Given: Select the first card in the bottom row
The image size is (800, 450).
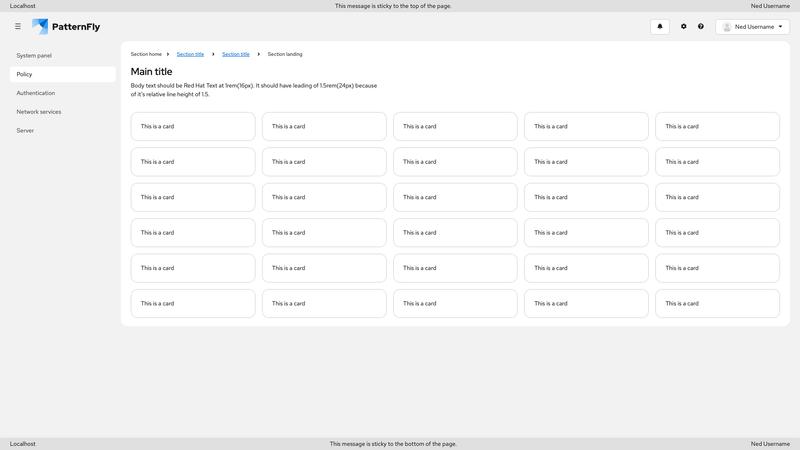Looking at the screenshot, I should (193, 303).
